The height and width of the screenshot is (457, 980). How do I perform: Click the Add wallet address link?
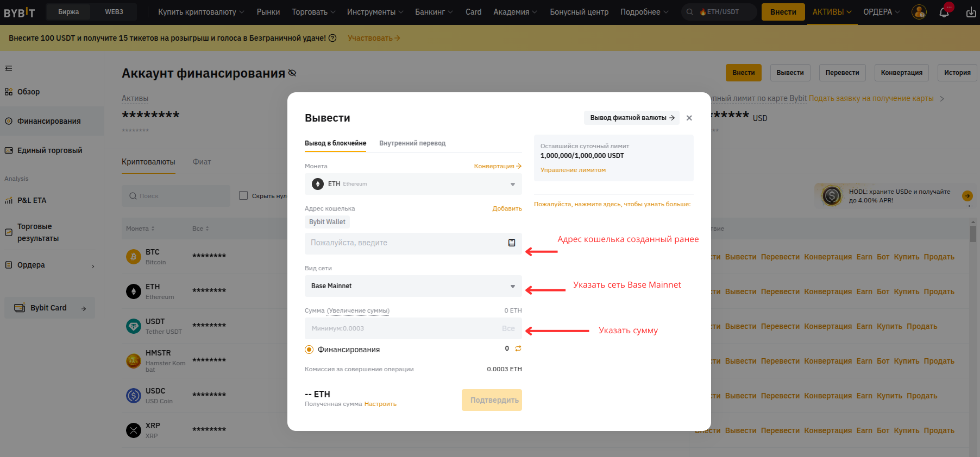coord(507,208)
